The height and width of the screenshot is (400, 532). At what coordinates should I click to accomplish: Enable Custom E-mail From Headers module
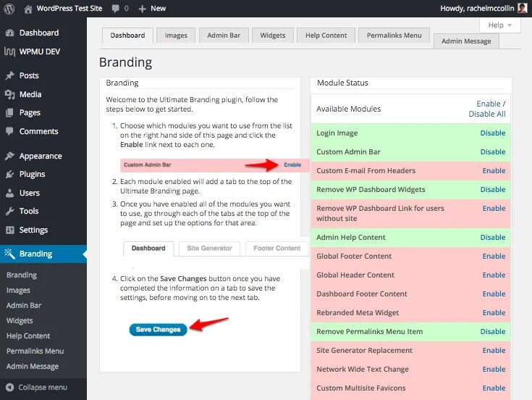(x=494, y=171)
